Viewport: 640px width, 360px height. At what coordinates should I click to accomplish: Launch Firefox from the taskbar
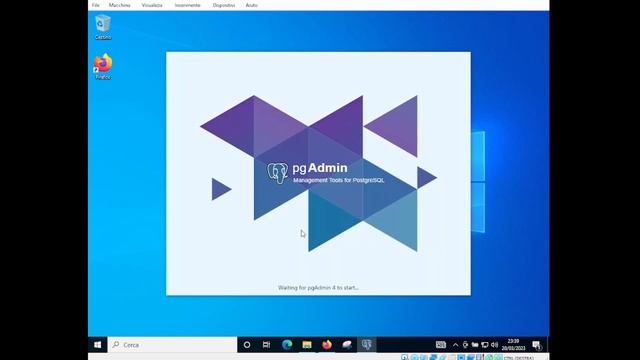[327, 345]
